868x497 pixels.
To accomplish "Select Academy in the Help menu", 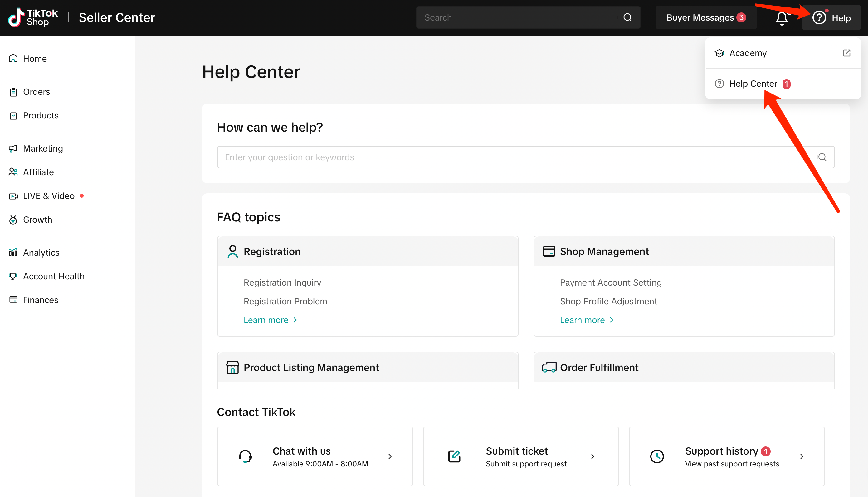I will pos(748,53).
